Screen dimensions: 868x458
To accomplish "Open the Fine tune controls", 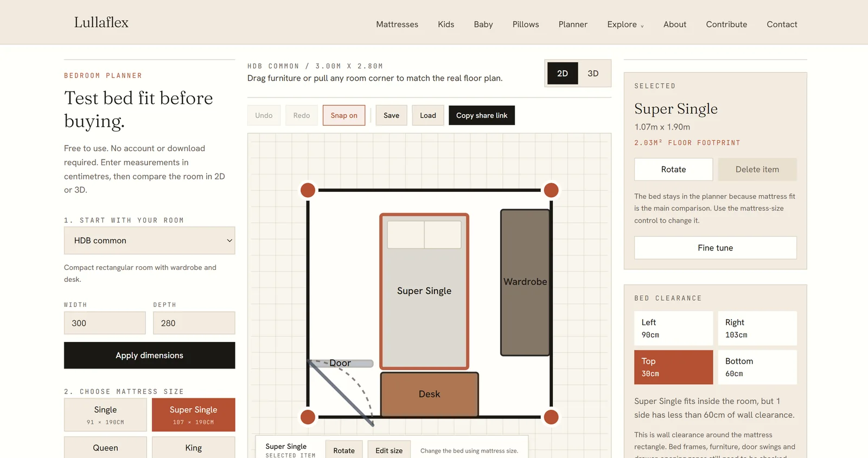I will (x=716, y=248).
